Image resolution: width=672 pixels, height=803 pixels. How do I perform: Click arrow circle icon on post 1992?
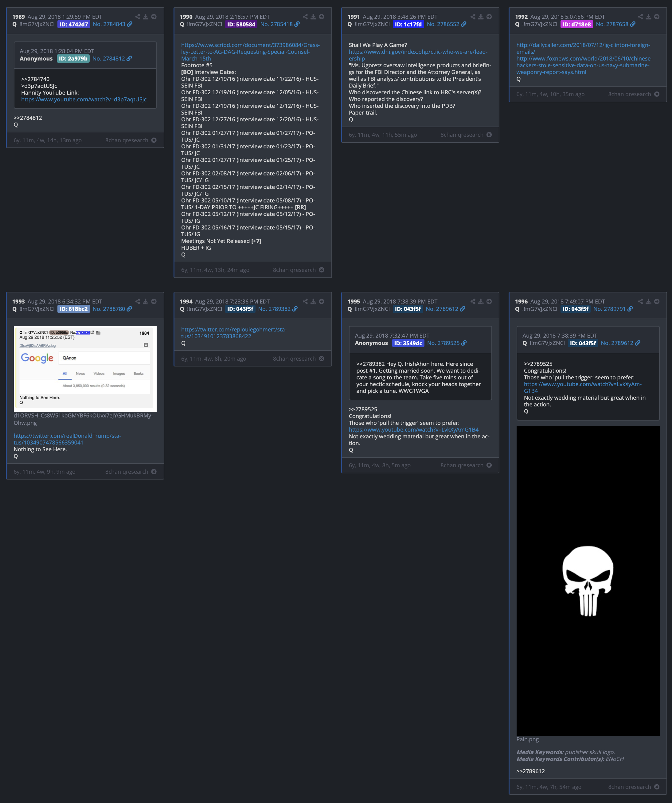coord(657,17)
